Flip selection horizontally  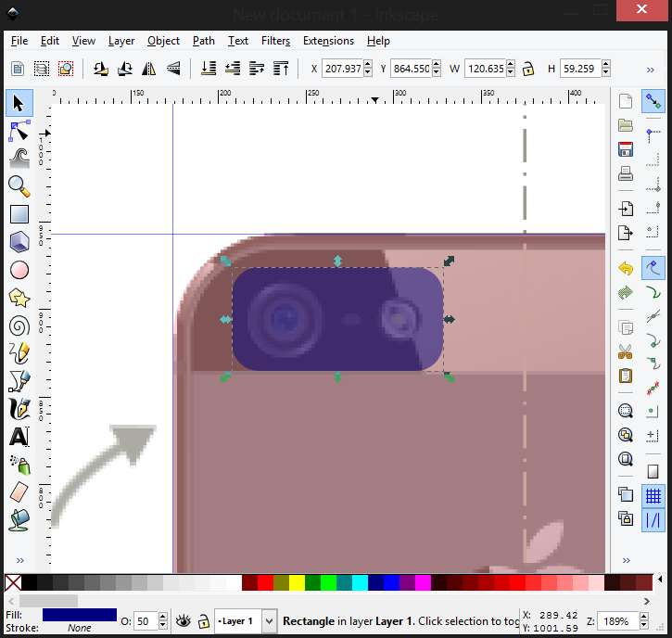pos(148,69)
